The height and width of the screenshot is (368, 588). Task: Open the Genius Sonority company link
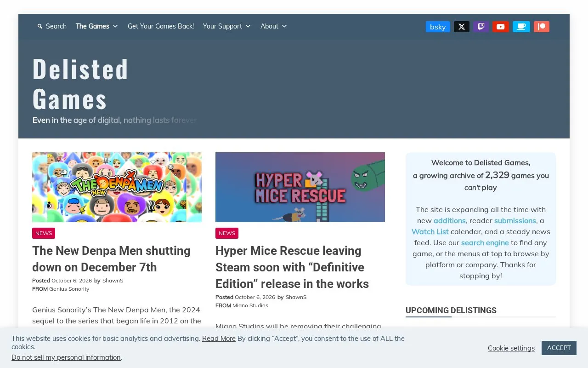pos(69,289)
